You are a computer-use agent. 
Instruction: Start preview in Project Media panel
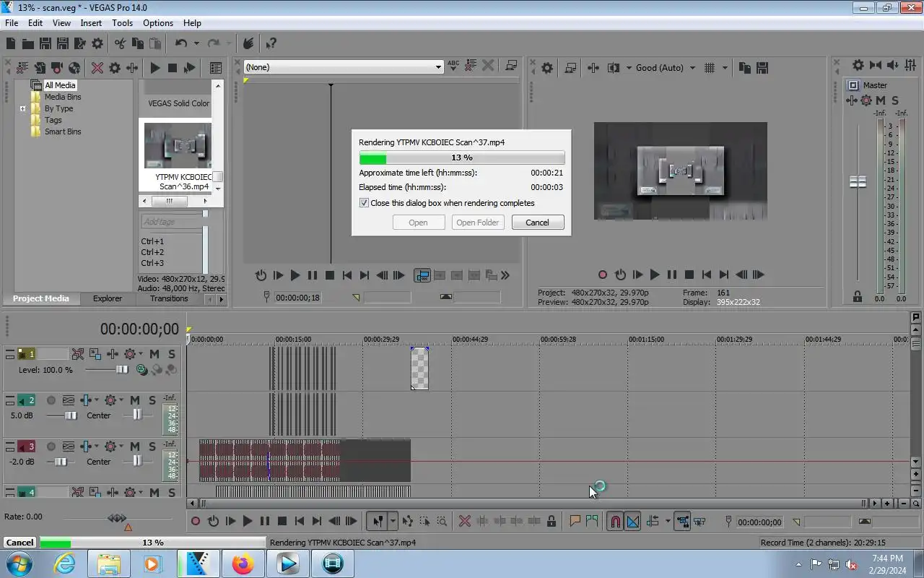tap(154, 68)
